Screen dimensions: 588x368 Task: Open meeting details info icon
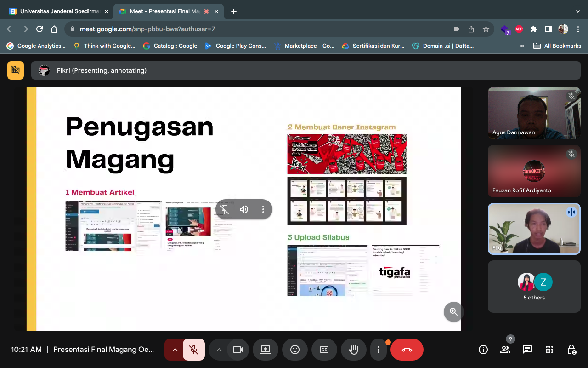(x=483, y=350)
